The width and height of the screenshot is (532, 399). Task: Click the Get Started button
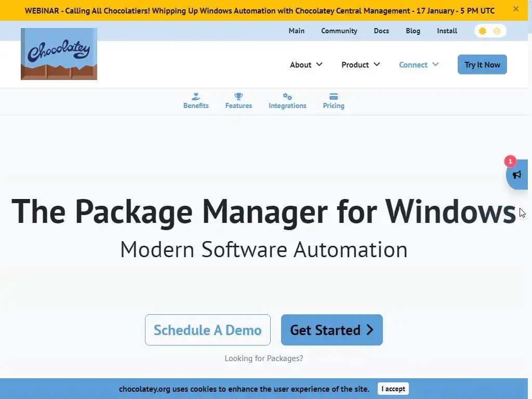331,330
